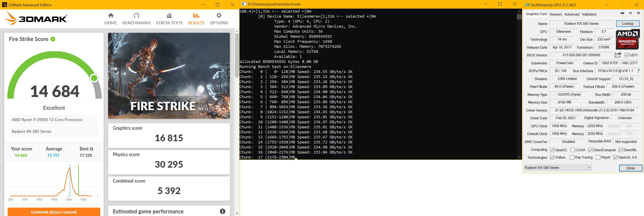Click the green valid-score checkmark beside Fire Strike Score
Viewport: 644px width, 216px height.
[53, 39]
